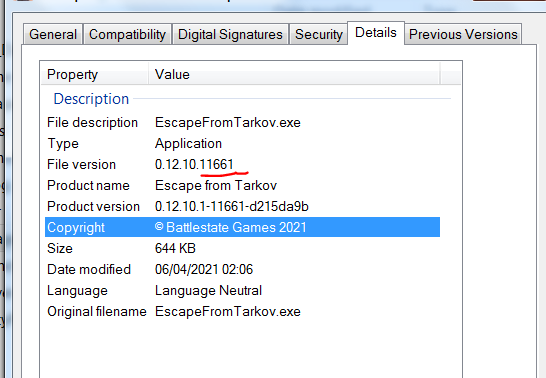Click the Battlestate Games 2021 value
This screenshot has width=546, height=378.
231,227
